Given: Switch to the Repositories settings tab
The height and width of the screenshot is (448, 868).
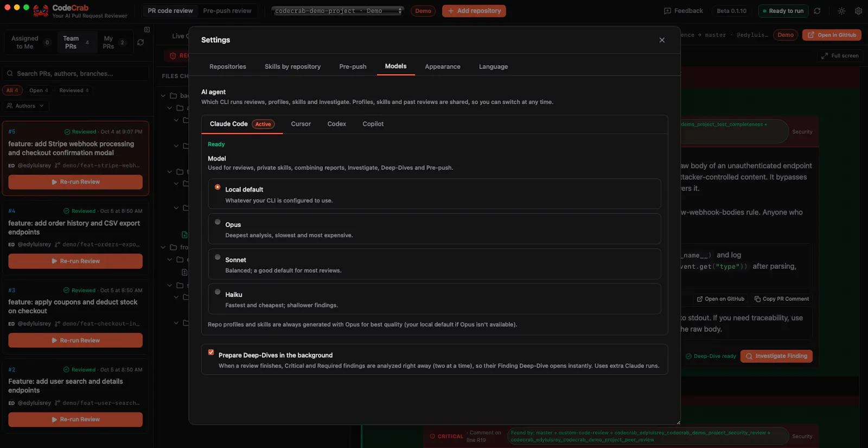Looking at the screenshot, I should (x=228, y=67).
